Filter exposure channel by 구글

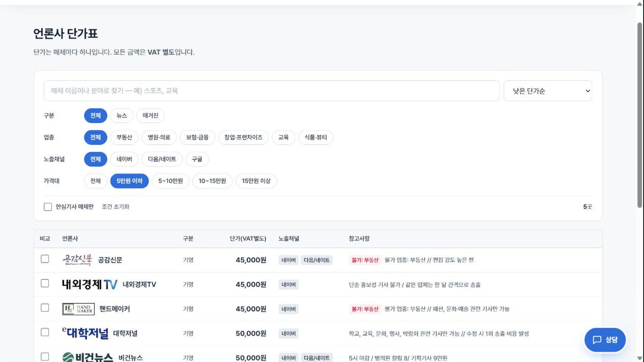point(197,159)
